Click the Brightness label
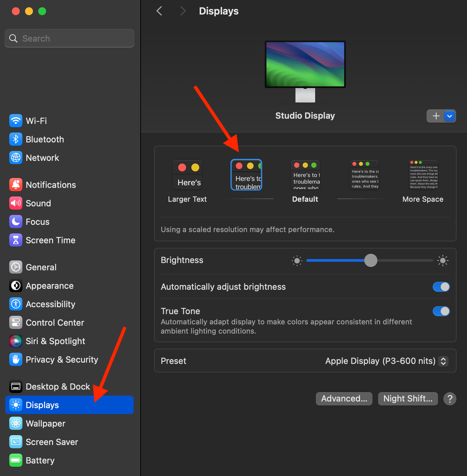The height and width of the screenshot is (476, 467). pyautogui.click(x=182, y=260)
